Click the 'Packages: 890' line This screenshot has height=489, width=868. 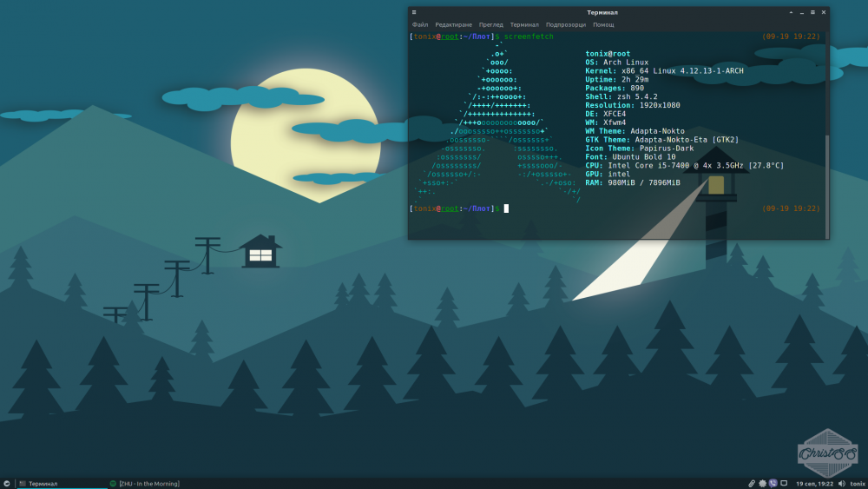(x=615, y=88)
